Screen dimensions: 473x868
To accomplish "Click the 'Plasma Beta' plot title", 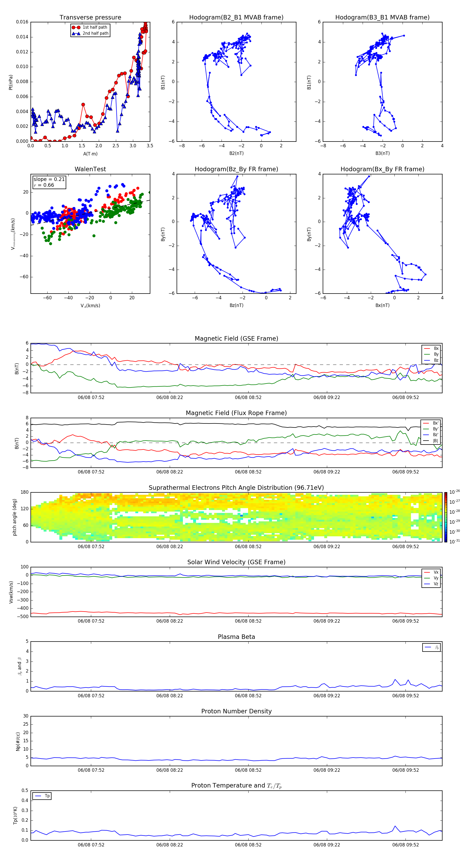I will click(x=236, y=637).
